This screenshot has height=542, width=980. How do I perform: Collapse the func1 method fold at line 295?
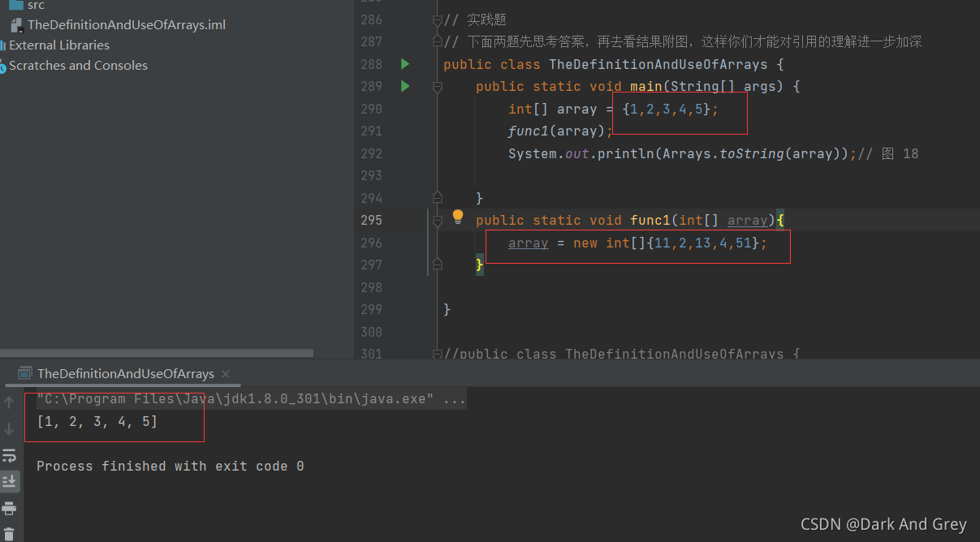(438, 220)
